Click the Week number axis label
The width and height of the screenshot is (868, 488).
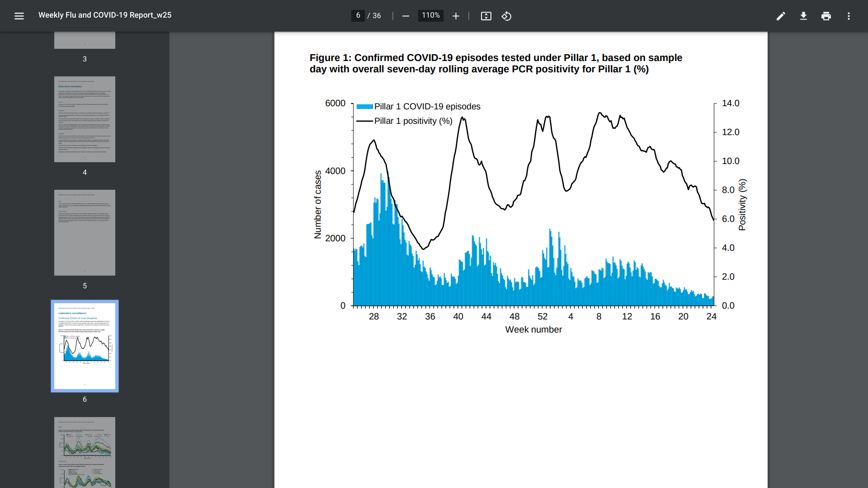[x=533, y=330]
